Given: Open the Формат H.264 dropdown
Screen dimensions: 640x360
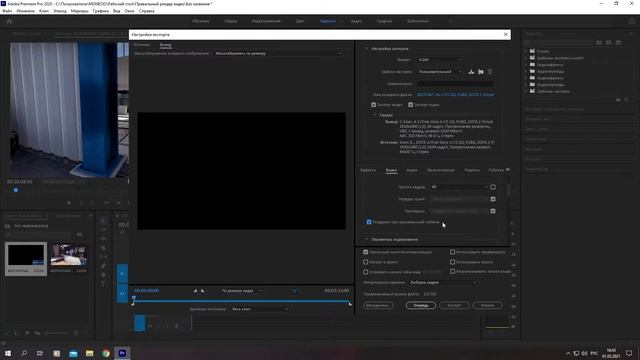Looking at the screenshot, I should (x=440, y=60).
